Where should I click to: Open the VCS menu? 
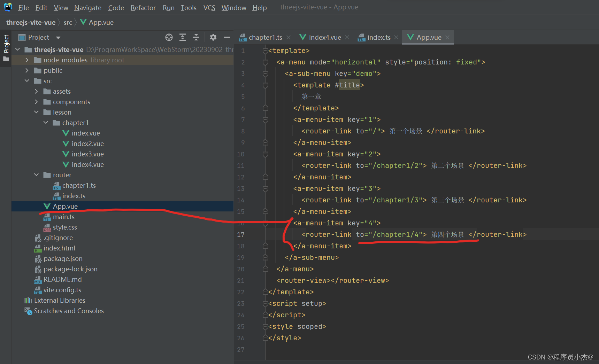tap(209, 8)
